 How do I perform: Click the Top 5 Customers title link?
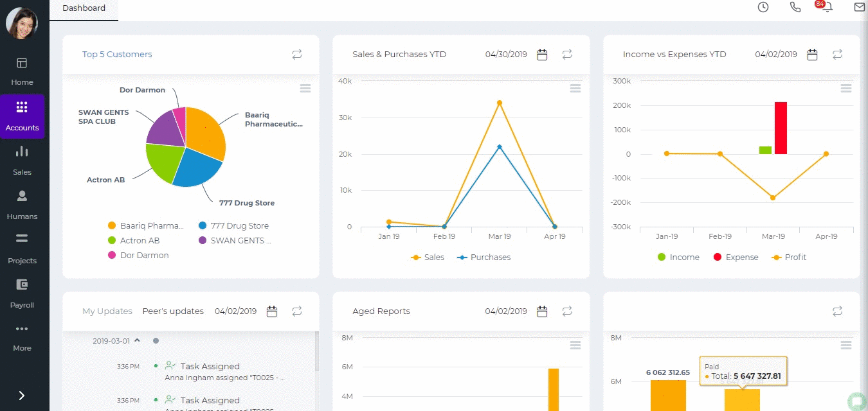pos(117,55)
